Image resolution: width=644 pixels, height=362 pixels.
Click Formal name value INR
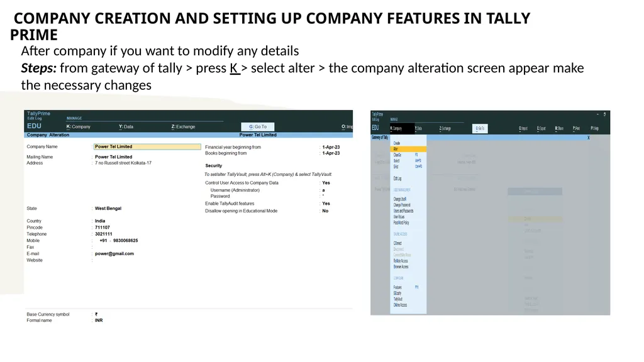(x=99, y=321)
